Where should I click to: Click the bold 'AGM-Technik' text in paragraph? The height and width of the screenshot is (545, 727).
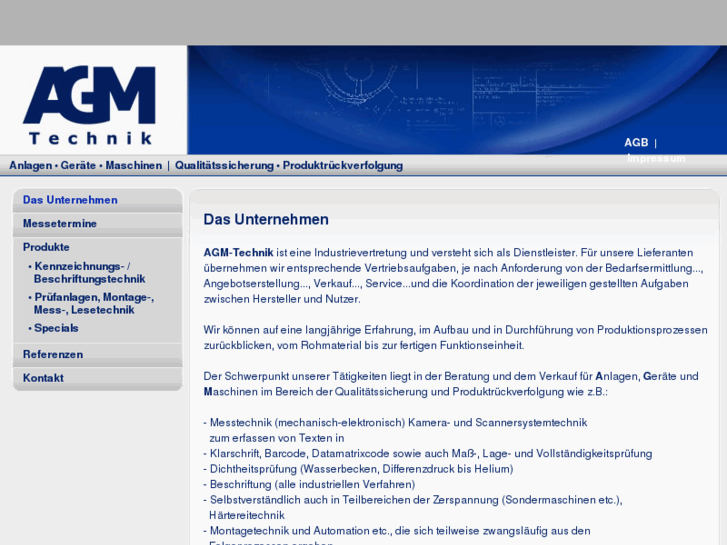pos(238,253)
